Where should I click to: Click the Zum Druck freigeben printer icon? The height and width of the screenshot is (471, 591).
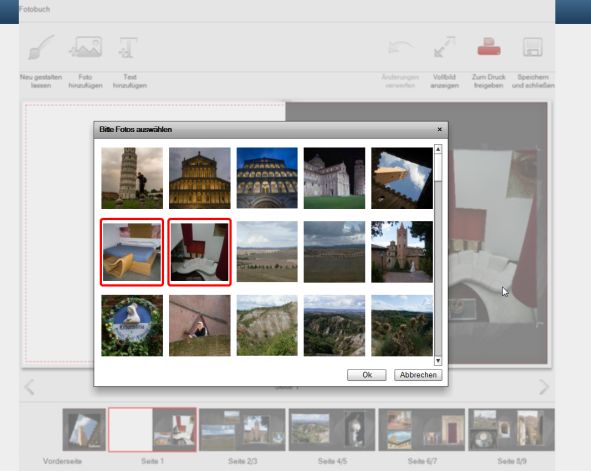489,46
